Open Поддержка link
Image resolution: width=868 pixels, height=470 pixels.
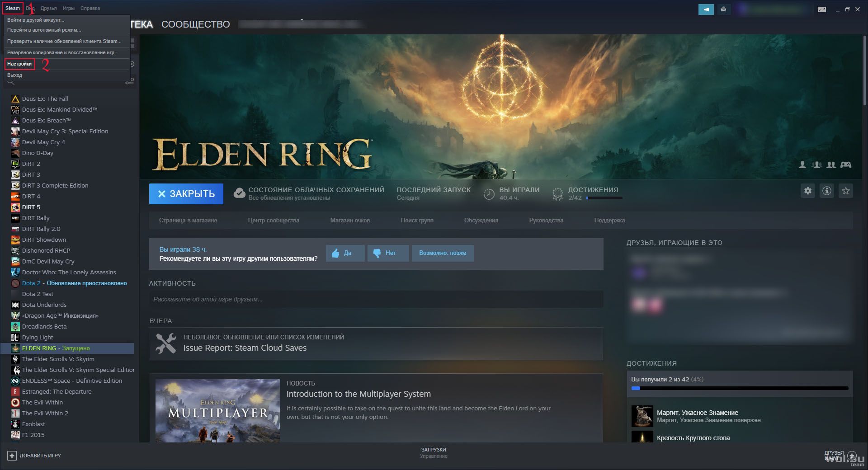click(609, 221)
